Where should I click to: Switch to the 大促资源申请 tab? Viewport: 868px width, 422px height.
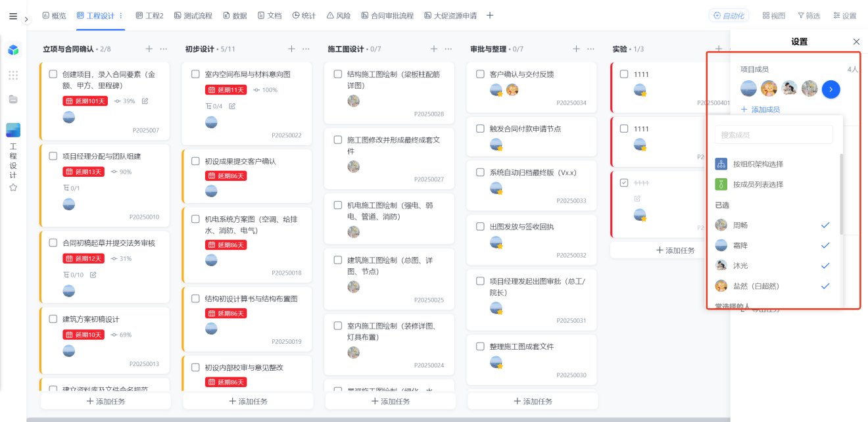click(450, 16)
